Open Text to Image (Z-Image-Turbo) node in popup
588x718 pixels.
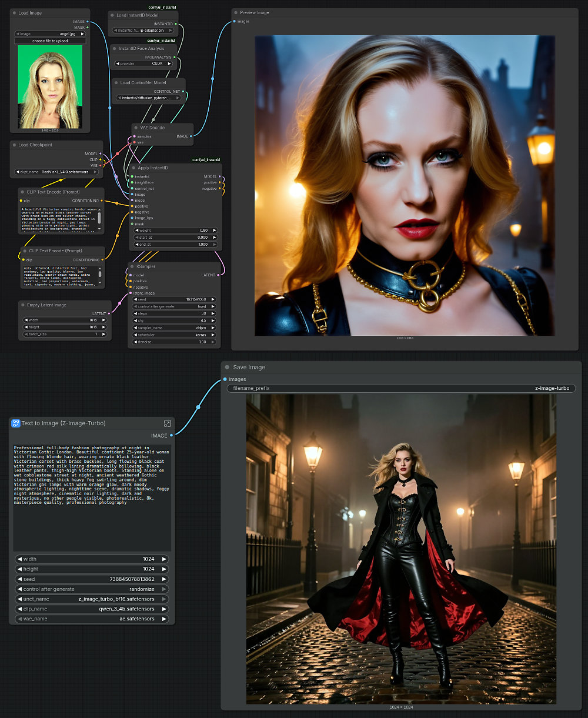pos(167,423)
